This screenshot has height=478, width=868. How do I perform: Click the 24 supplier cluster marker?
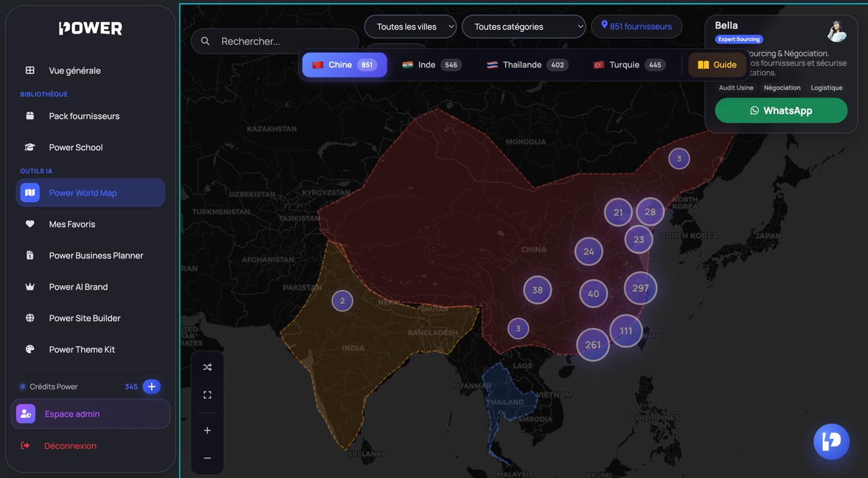(589, 252)
